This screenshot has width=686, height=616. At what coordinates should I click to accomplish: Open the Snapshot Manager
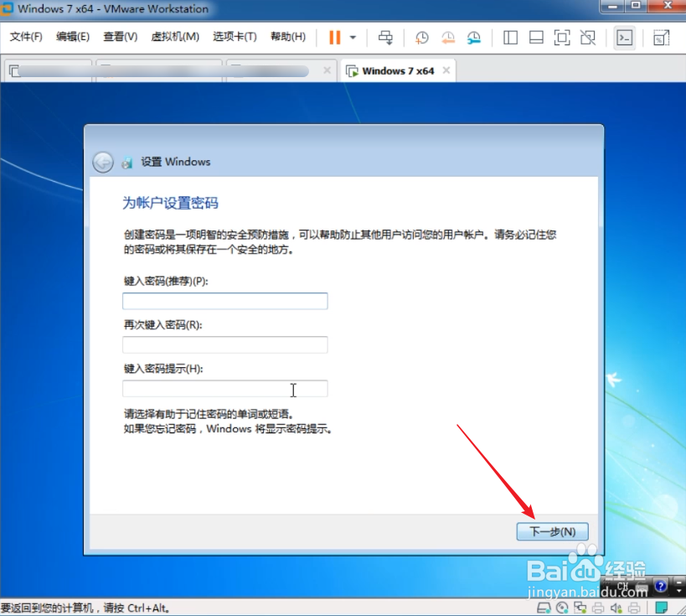coord(473,38)
